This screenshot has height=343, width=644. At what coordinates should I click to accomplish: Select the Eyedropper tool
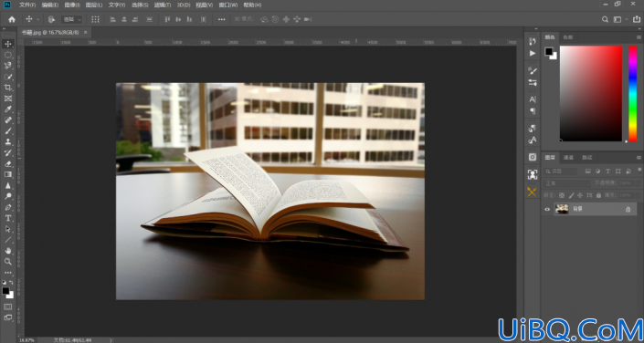(8, 109)
